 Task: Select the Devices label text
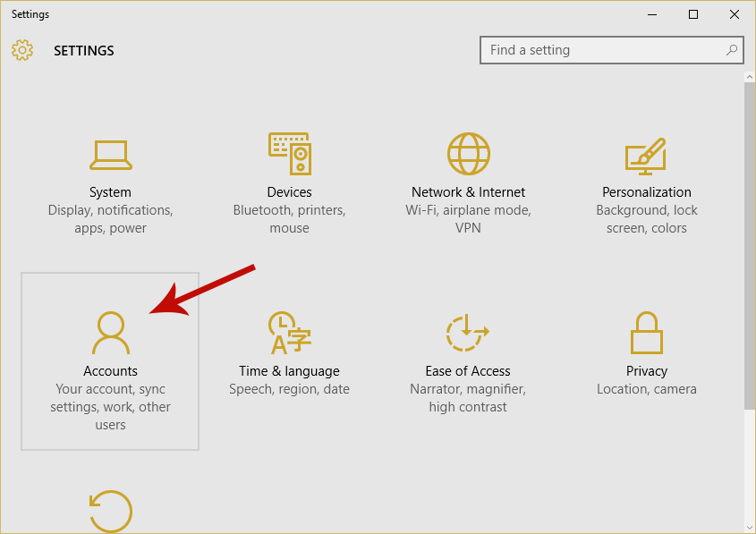(289, 191)
